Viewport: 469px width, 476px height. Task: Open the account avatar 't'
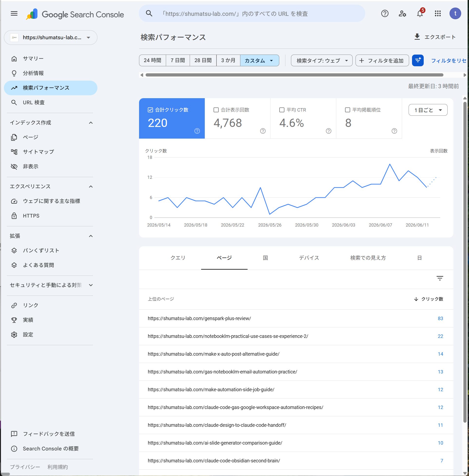[x=455, y=14]
